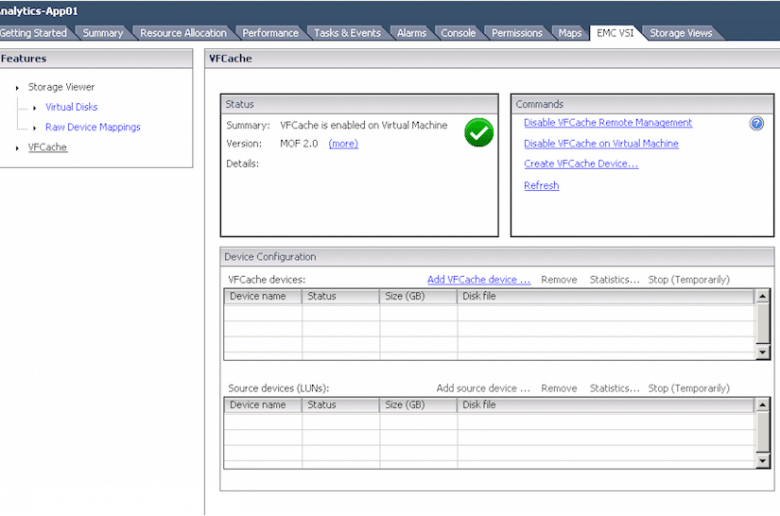780x516 pixels.
Task: Sort source devices by Size (GB) column
Action: click(418, 405)
